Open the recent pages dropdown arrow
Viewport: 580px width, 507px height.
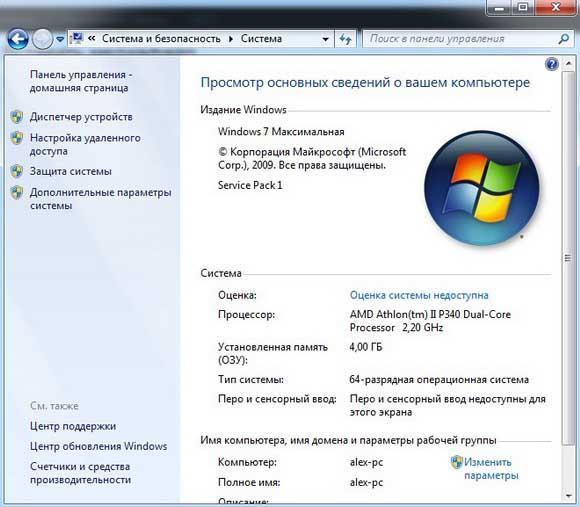click(x=60, y=39)
